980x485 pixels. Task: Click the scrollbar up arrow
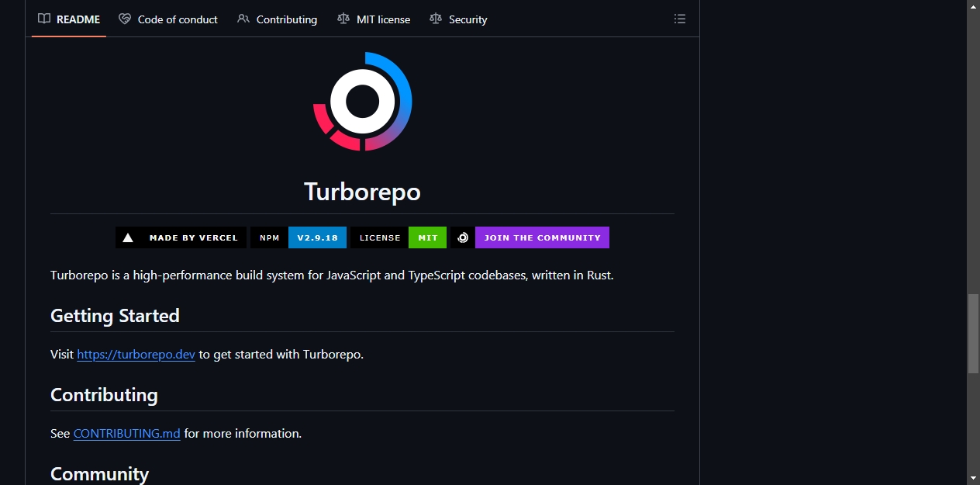(x=973, y=6)
